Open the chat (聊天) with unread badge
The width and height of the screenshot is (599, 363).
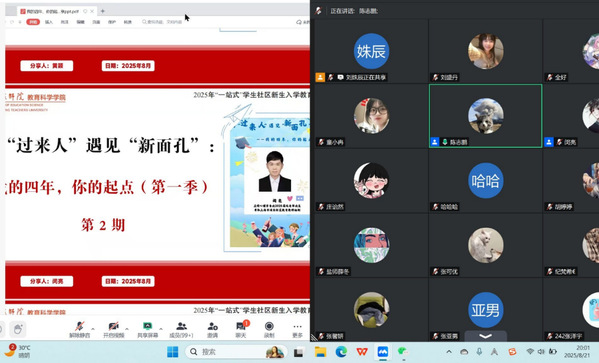pos(241,329)
